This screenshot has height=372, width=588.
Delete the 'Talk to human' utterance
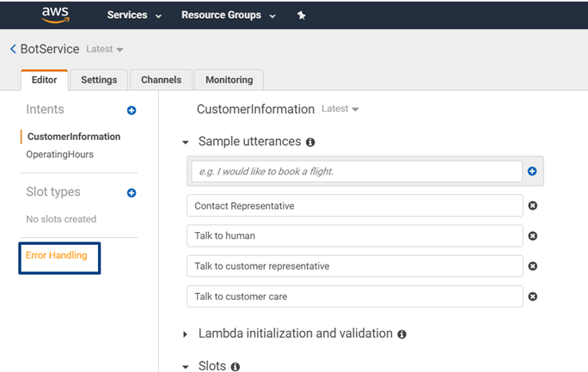532,236
